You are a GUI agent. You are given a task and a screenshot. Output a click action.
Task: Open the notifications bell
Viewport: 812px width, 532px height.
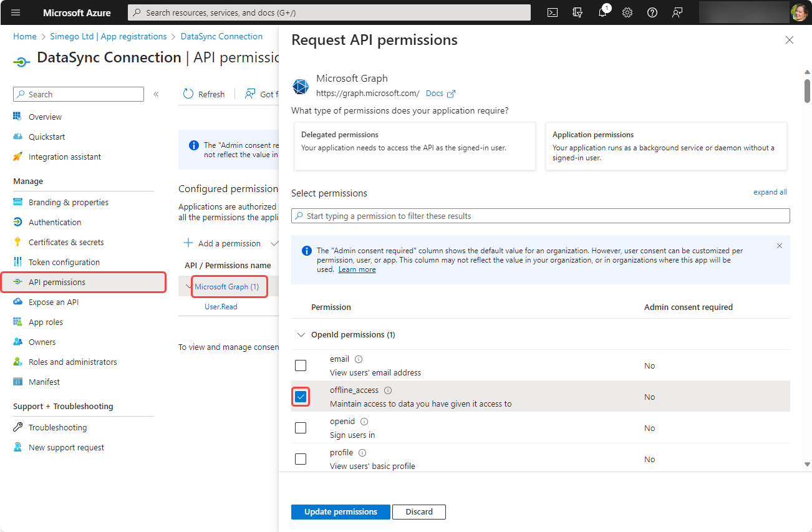point(602,12)
